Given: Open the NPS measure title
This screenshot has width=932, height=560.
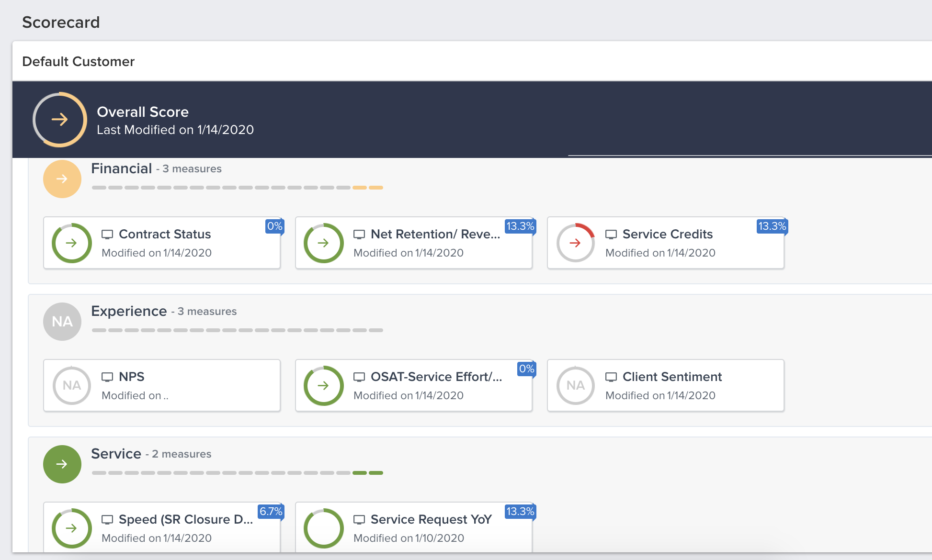Looking at the screenshot, I should point(132,377).
